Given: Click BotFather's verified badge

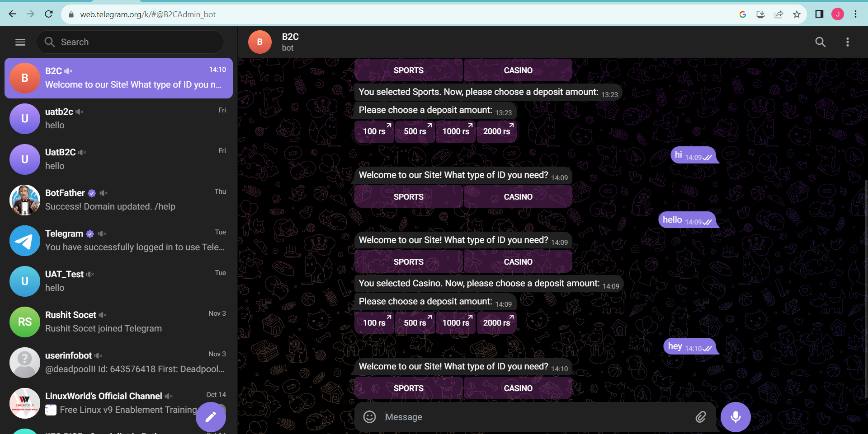Looking at the screenshot, I should pos(92,193).
